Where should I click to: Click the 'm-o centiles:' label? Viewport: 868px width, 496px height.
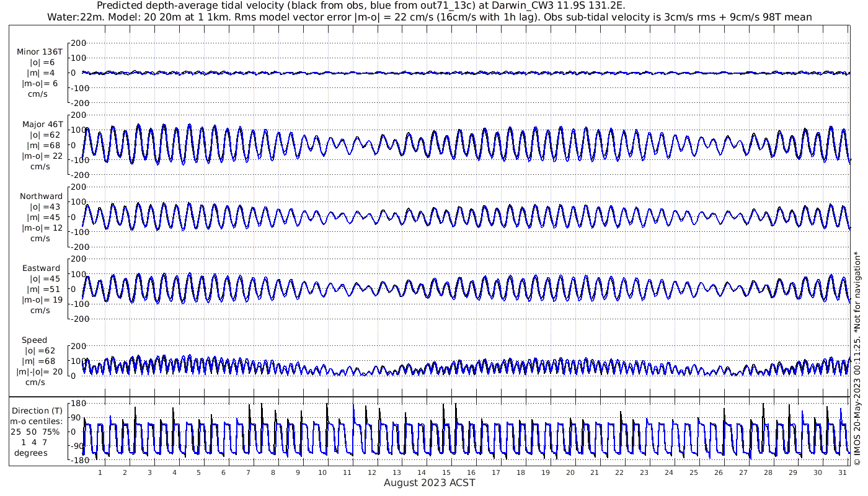(37, 422)
